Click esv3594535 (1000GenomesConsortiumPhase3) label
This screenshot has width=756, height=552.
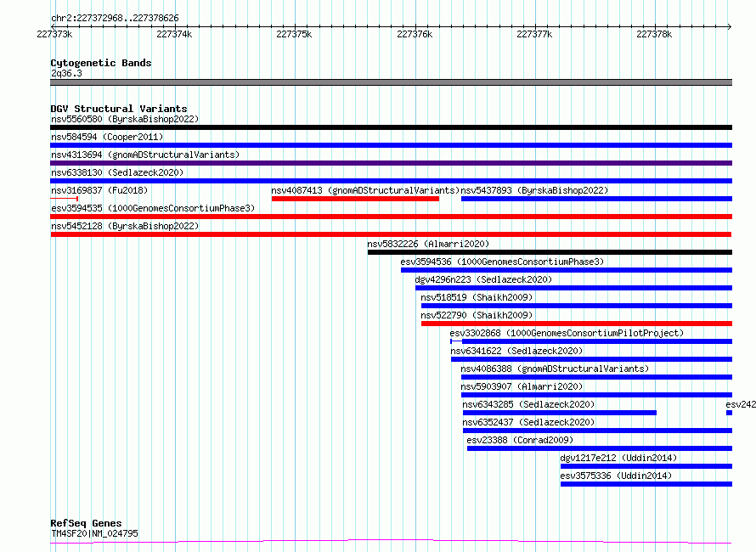[153, 208]
